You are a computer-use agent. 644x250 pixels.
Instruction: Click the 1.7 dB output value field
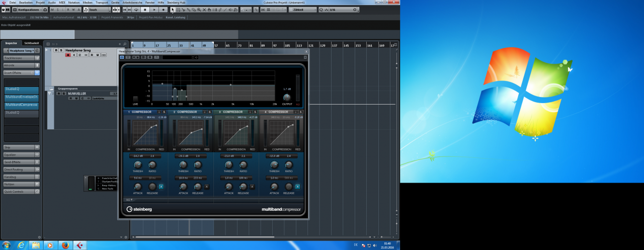click(287, 89)
